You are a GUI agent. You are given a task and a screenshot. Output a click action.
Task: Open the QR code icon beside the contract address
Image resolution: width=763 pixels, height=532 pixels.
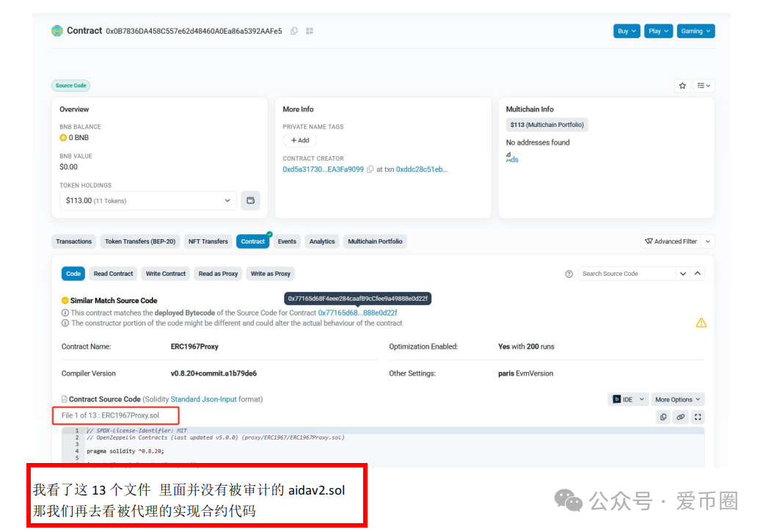pos(310,31)
